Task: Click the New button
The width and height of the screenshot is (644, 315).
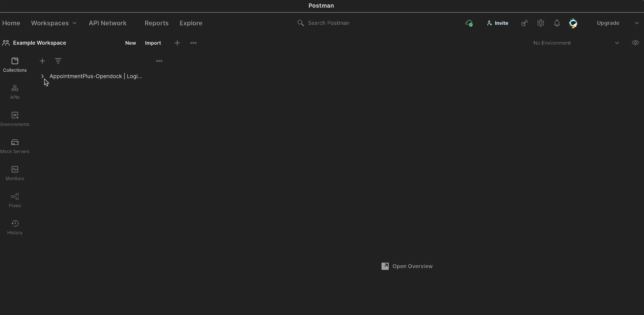Action: tap(131, 43)
